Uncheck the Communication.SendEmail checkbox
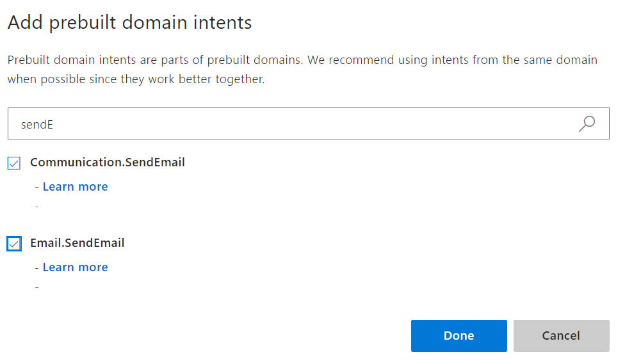 tap(14, 163)
